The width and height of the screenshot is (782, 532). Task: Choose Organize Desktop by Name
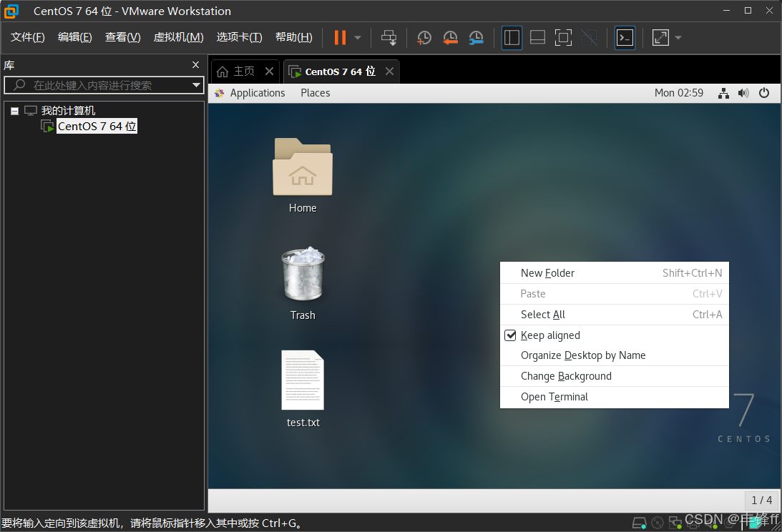point(615,355)
